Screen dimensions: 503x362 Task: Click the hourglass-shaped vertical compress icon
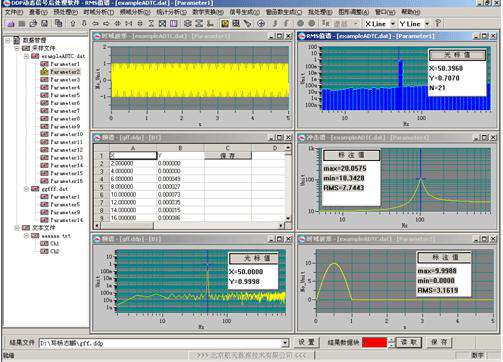pos(151,24)
